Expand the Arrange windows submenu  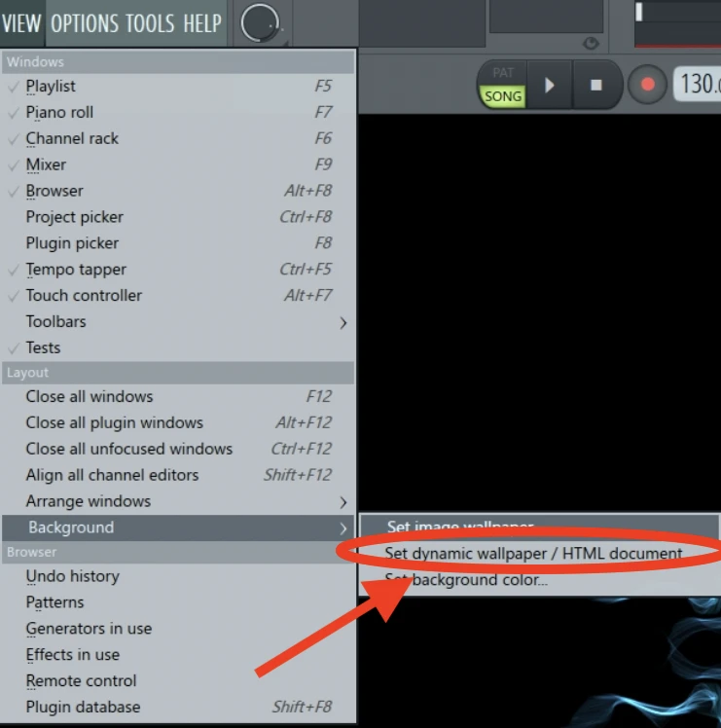click(x=89, y=501)
